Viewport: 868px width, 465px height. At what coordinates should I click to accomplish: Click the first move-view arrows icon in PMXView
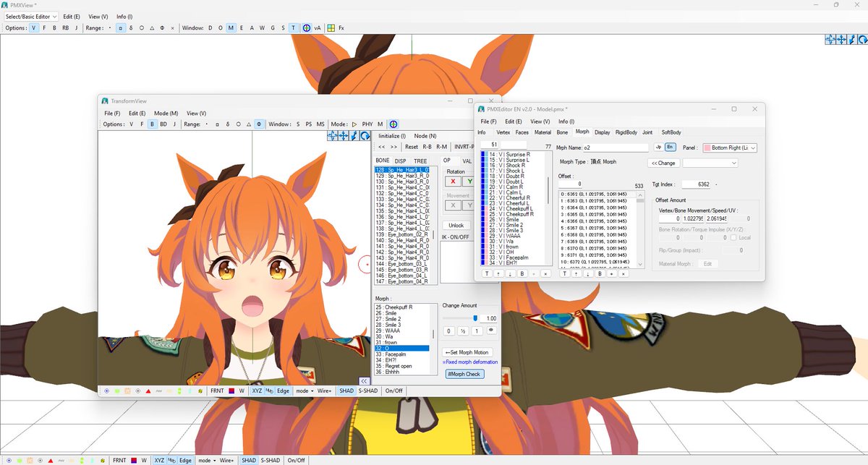(x=832, y=40)
